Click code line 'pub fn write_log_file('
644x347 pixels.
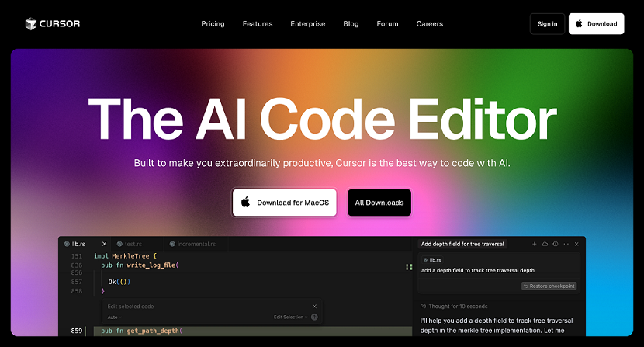[140, 265]
